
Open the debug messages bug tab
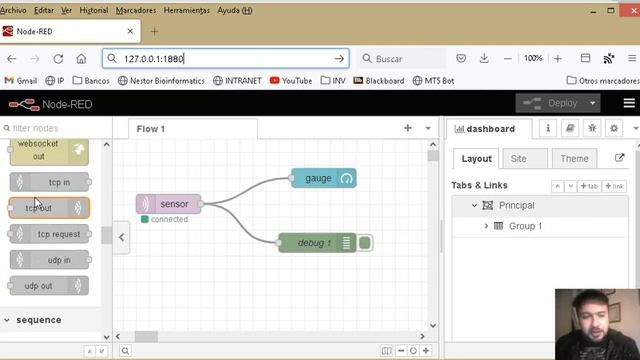point(592,129)
